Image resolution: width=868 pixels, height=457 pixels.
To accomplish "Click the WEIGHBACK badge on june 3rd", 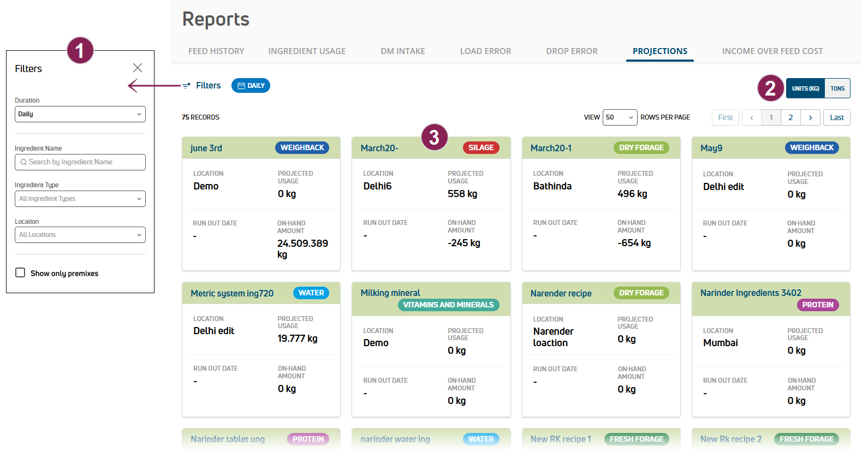I will [x=302, y=148].
